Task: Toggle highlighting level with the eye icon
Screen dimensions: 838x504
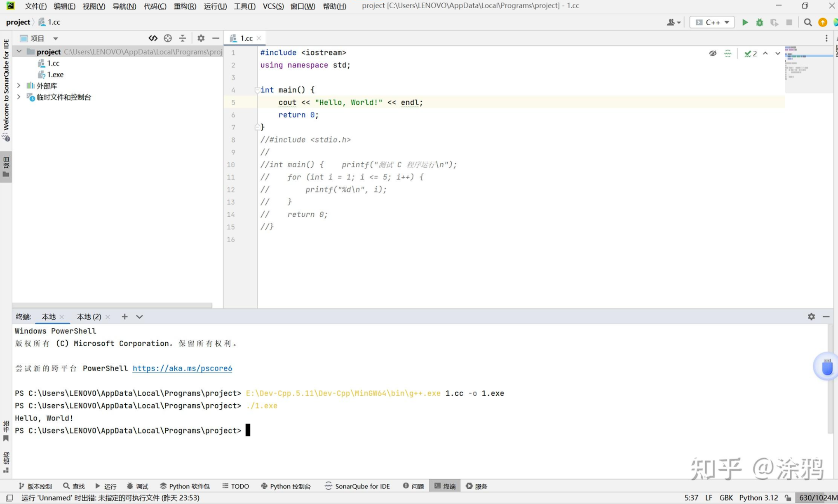Action: click(x=713, y=53)
